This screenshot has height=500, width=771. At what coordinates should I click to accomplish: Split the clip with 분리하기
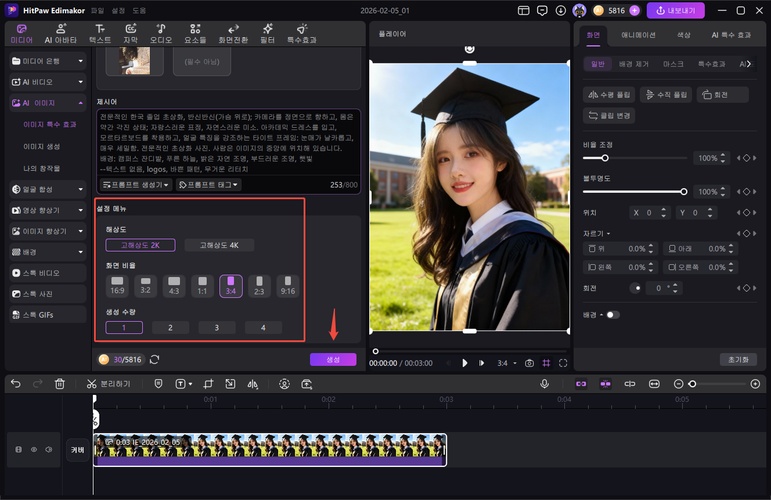pos(109,384)
